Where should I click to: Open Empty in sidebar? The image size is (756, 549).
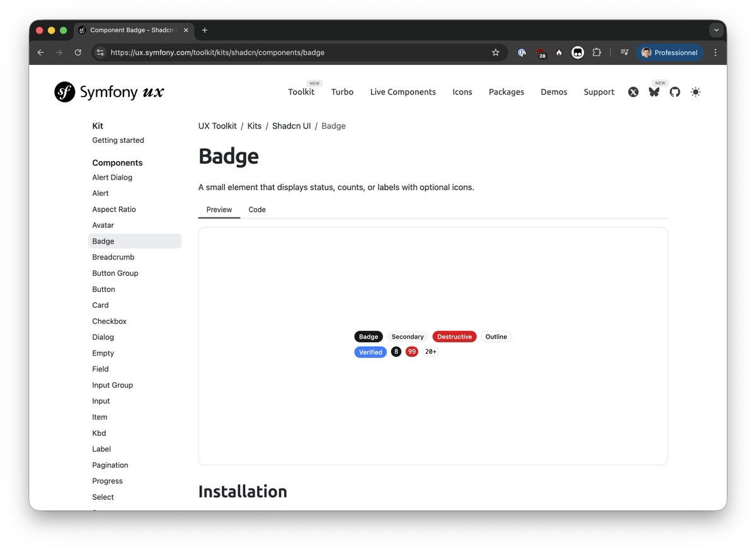[103, 353]
